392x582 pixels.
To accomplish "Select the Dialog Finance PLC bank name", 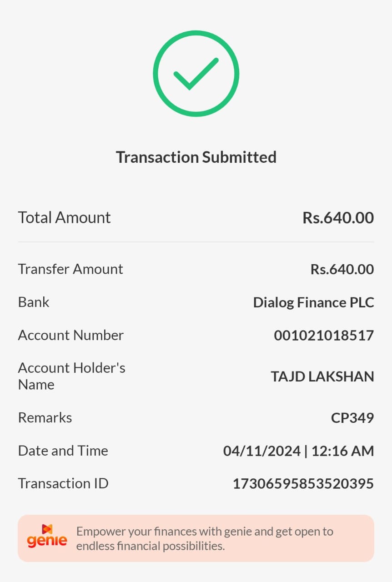I will tap(313, 302).
